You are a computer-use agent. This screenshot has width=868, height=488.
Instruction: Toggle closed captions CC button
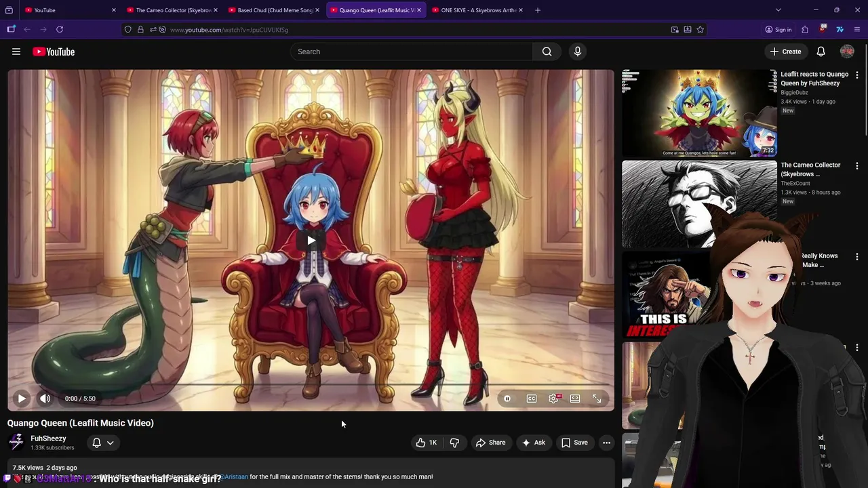pyautogui.click(x=532, y=399)
